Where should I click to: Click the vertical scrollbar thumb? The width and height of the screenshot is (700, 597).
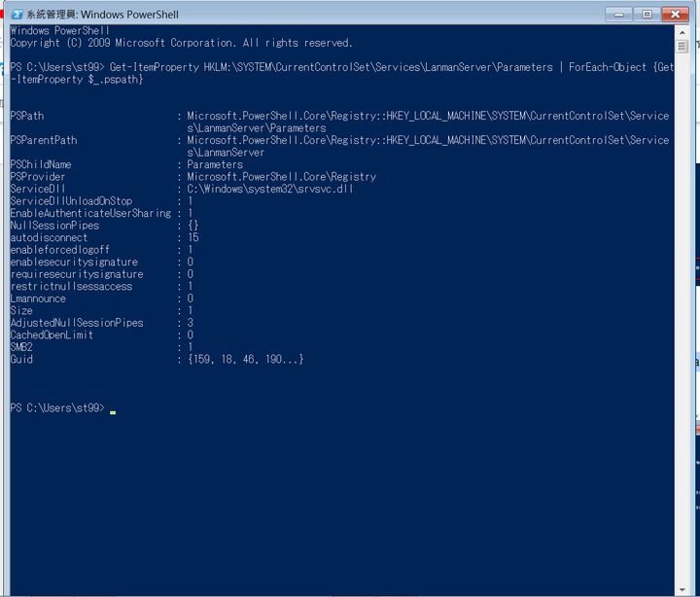coord(682,47)
